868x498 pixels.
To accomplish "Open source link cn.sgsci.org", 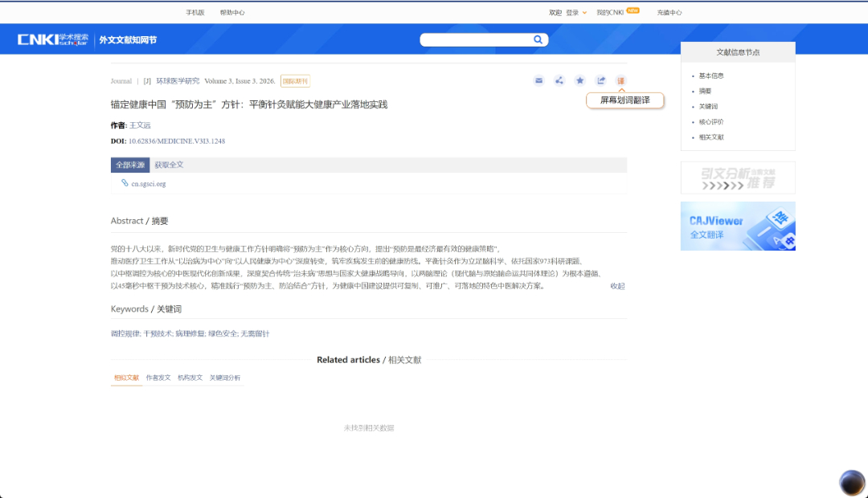I will tap(149, 184).
